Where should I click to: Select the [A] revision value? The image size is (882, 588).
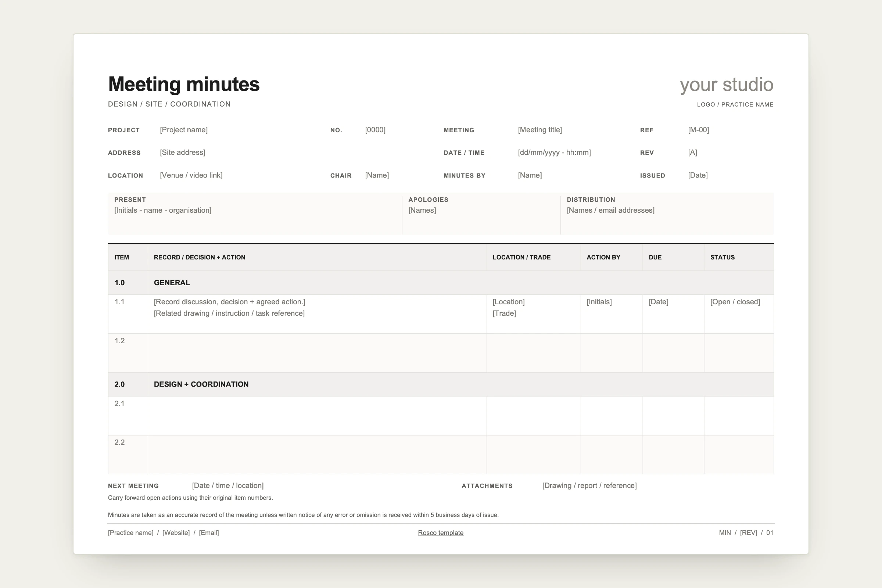tap(693, 153)
